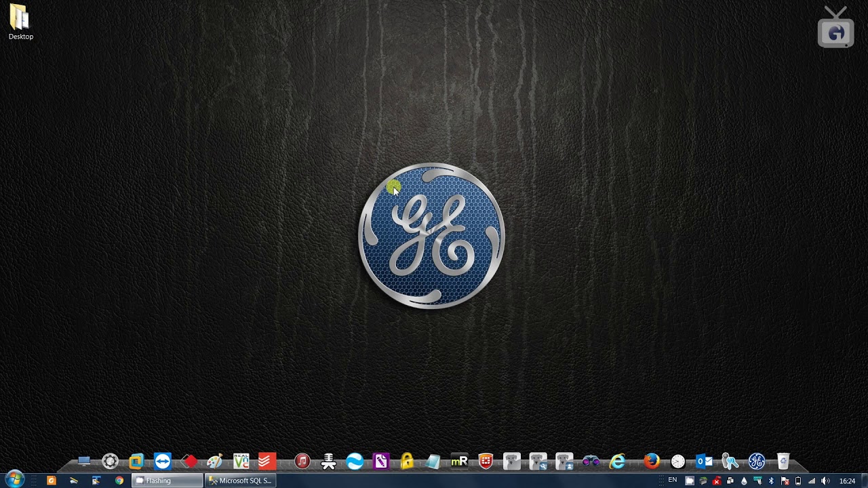Screen dimensions: 868x488
Task: Click the water drop tray icon
Action: 744,481
